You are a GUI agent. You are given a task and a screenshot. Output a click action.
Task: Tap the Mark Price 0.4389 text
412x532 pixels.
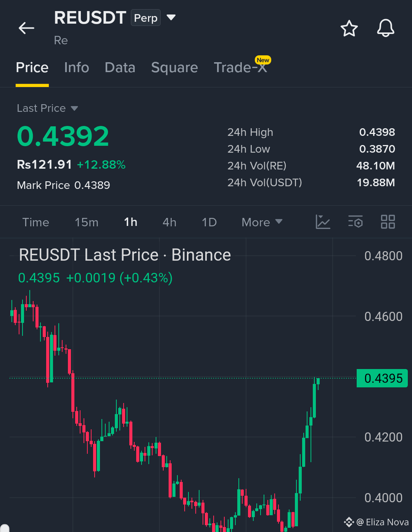pyautogui.click(x=63, y=185)
